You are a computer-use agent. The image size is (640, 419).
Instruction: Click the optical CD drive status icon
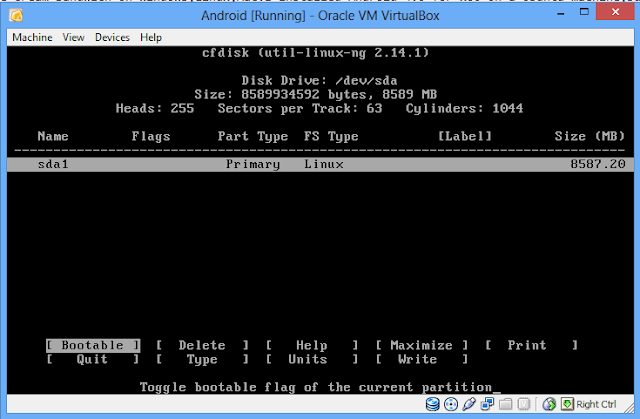(x=451, y=404)
